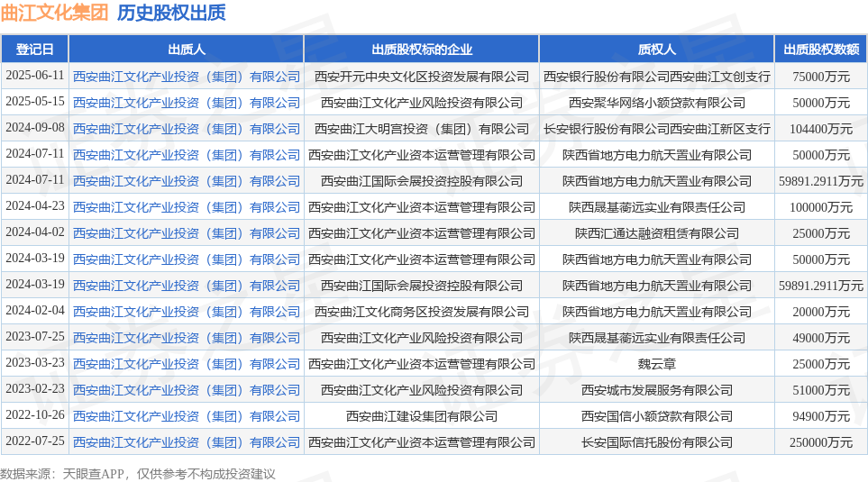Select the date cell 2024-04-23
868x482 pixels.
(x=35, y=206)
